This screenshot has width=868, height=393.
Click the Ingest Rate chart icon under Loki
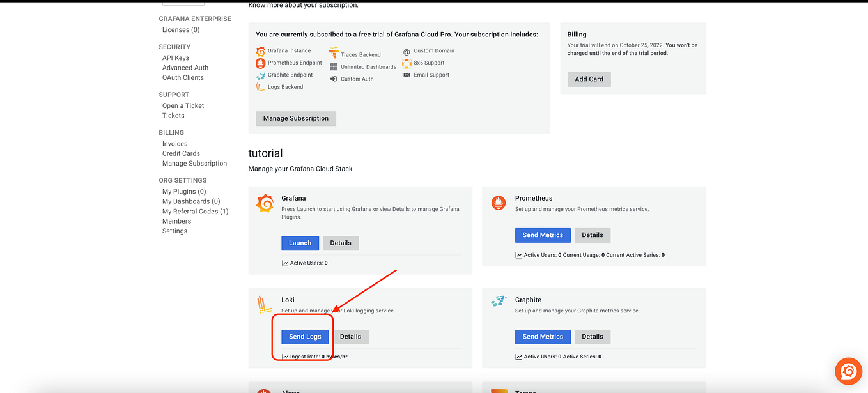coord(285,357)
